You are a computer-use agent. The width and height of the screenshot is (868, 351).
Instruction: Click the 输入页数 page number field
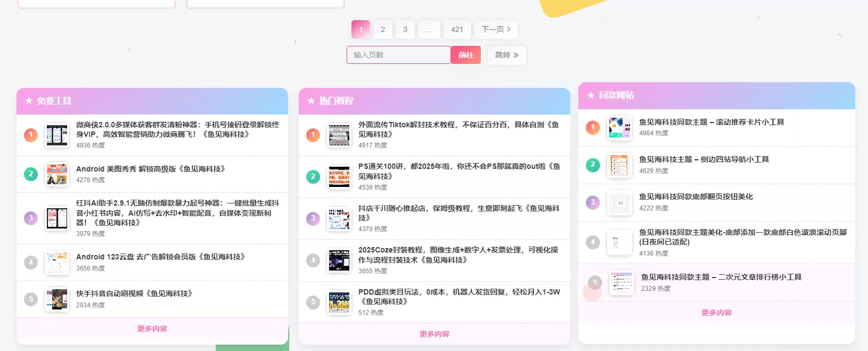click(399, 55)
